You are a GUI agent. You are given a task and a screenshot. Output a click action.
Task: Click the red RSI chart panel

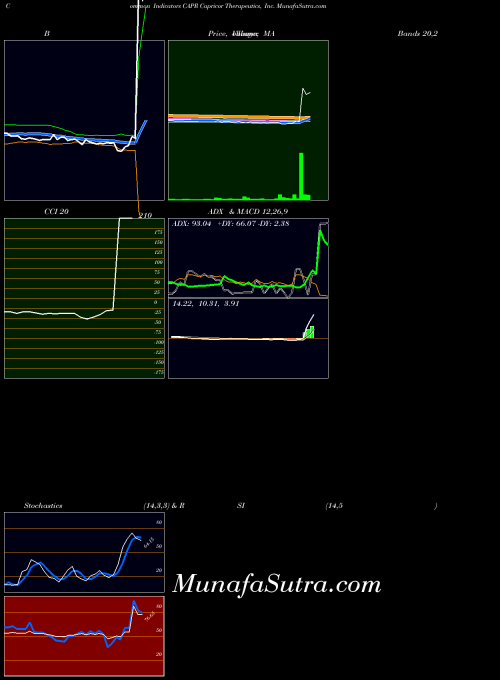click(x=85, y=636)
